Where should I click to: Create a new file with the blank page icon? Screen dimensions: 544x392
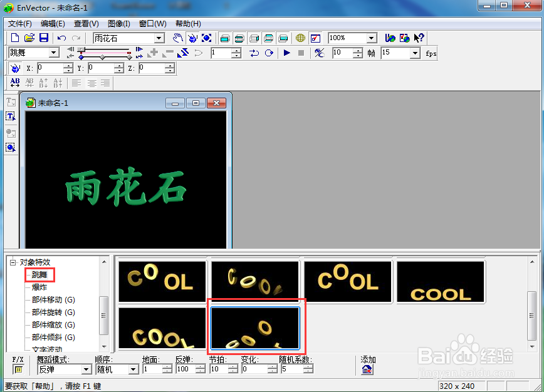(x=15, y=38)
